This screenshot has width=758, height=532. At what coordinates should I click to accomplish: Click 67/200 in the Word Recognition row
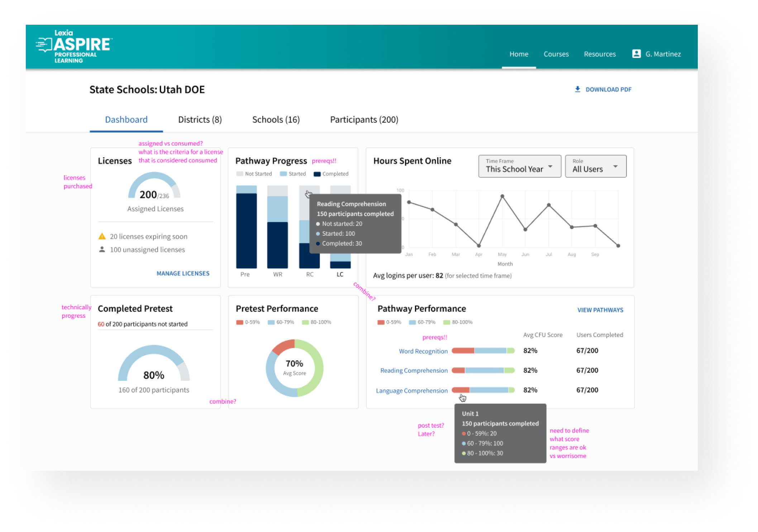coord(587,351)
